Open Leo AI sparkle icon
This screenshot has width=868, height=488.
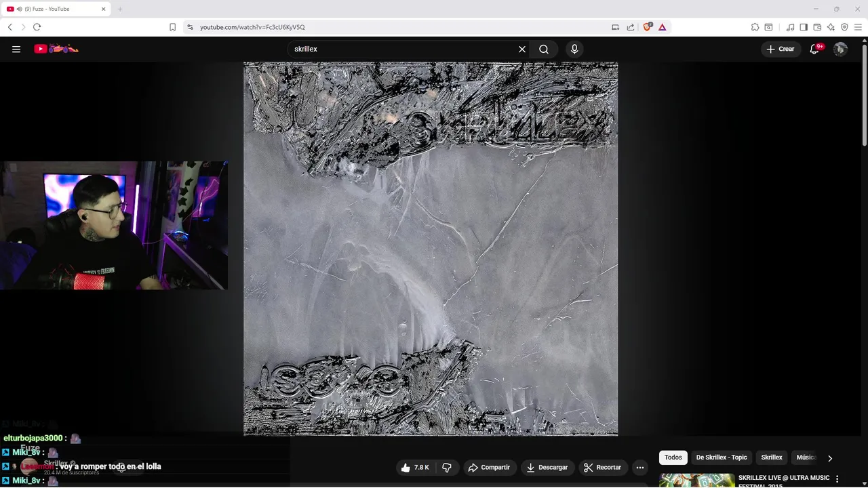(x=831, y=27)
